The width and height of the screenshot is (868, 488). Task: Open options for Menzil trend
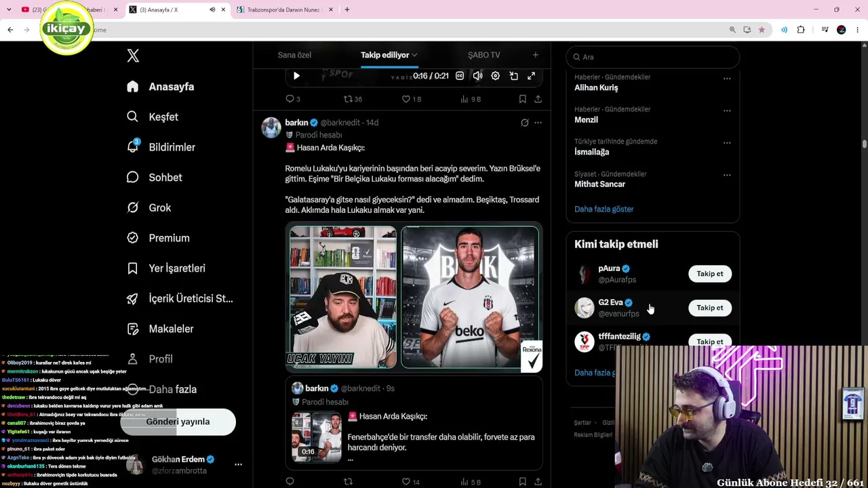727,110
